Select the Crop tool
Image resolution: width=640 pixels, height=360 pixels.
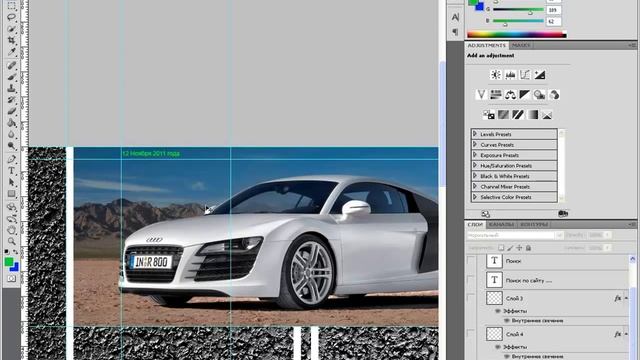click(11, 40)
